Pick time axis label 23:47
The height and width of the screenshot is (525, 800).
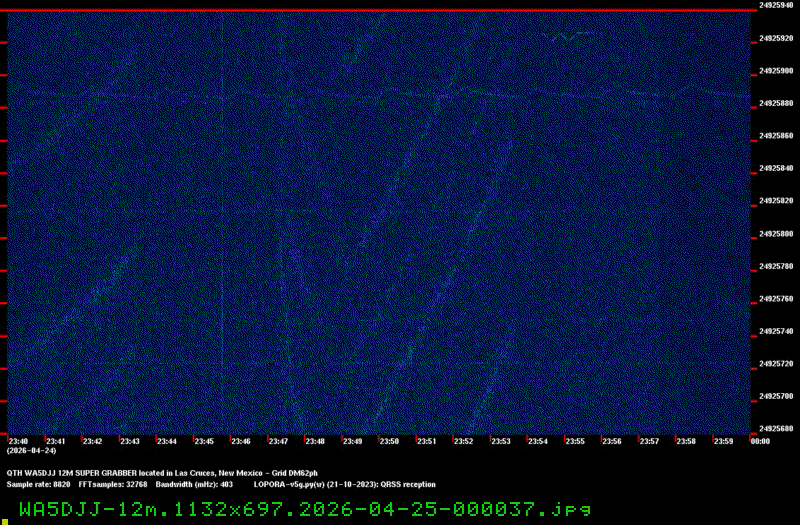coord(278,441)
